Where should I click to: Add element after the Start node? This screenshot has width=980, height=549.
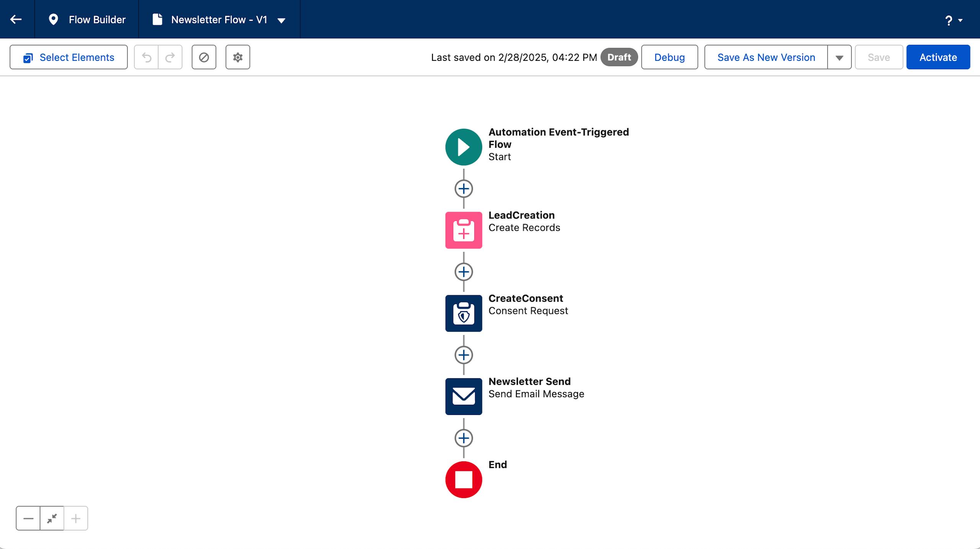464,189
